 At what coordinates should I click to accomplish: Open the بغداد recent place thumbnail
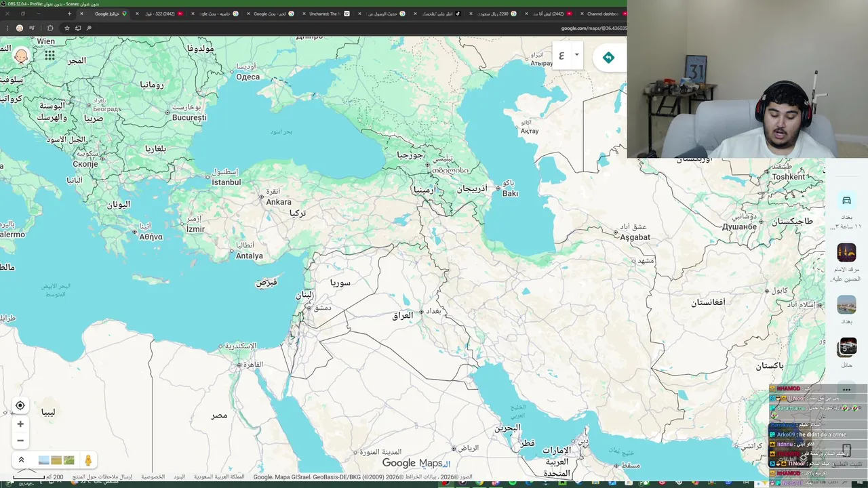tap(846, 304)
